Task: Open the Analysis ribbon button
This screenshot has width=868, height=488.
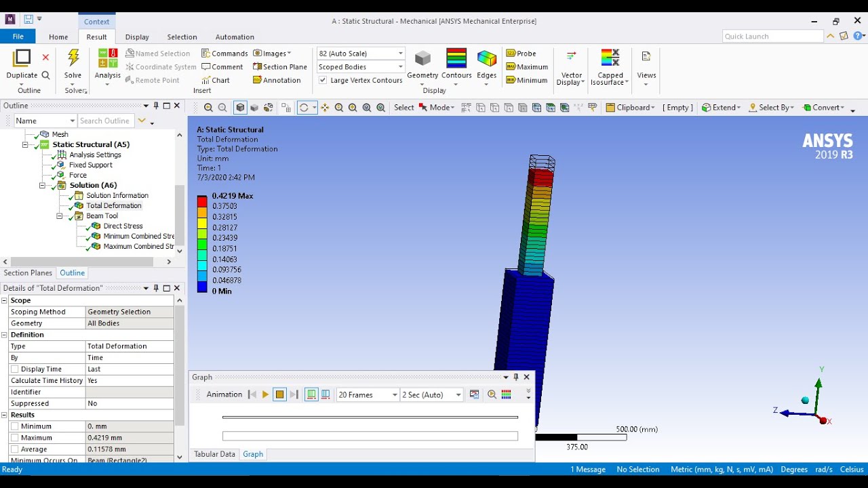Action: (x=107, y=66)
